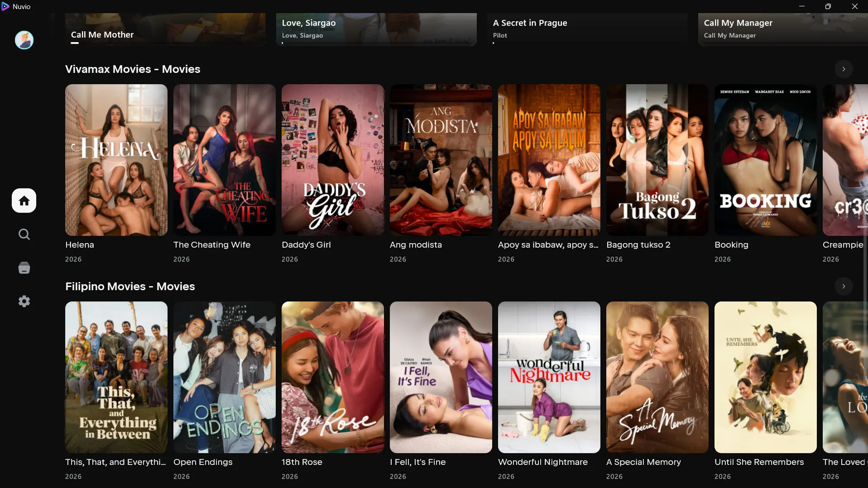The width and height of the screenshot is (868, 488).
Task: Expand the Filipino Movies row arrow
Action: 844,286
